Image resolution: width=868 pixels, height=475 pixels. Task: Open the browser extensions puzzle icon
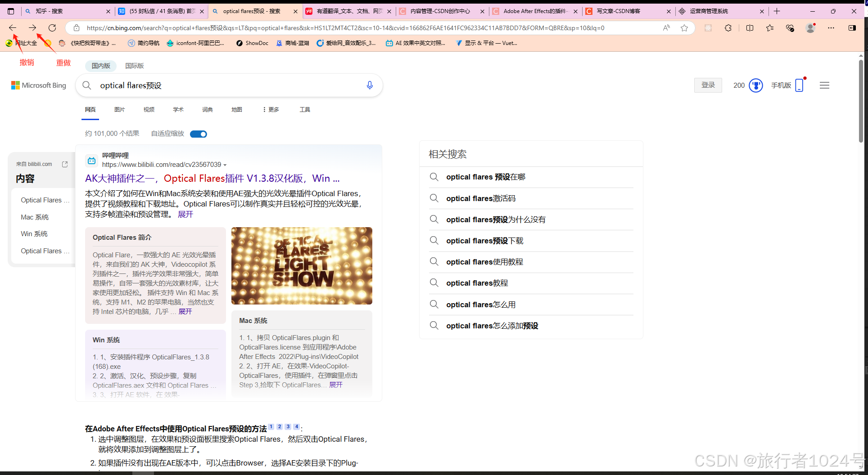pos(728,28)
